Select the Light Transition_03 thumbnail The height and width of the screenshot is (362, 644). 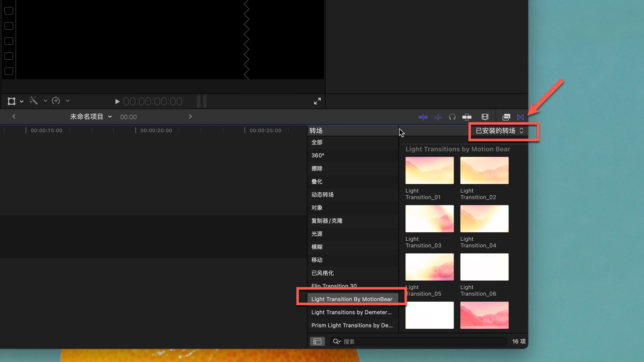click(429, 219)
